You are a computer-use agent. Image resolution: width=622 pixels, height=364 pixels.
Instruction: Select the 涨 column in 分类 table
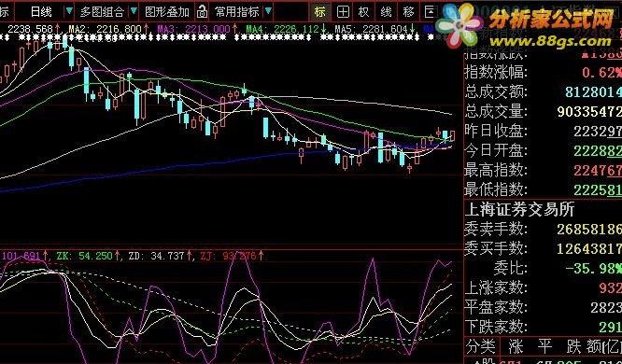click(516, 346)
